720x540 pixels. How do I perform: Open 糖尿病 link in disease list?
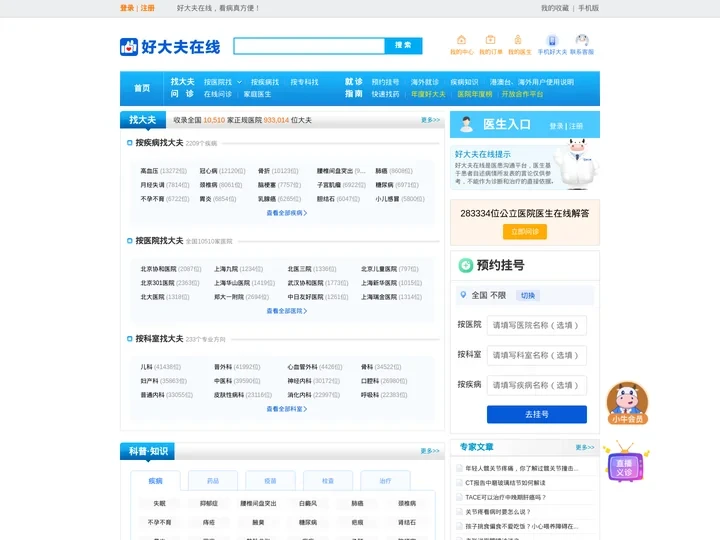pos(384,185)
